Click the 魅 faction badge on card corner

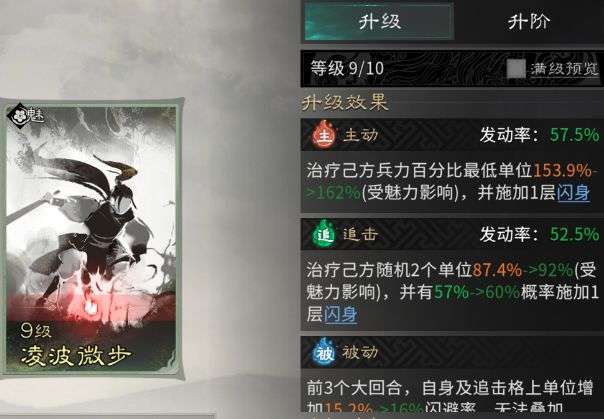point(27,115)
